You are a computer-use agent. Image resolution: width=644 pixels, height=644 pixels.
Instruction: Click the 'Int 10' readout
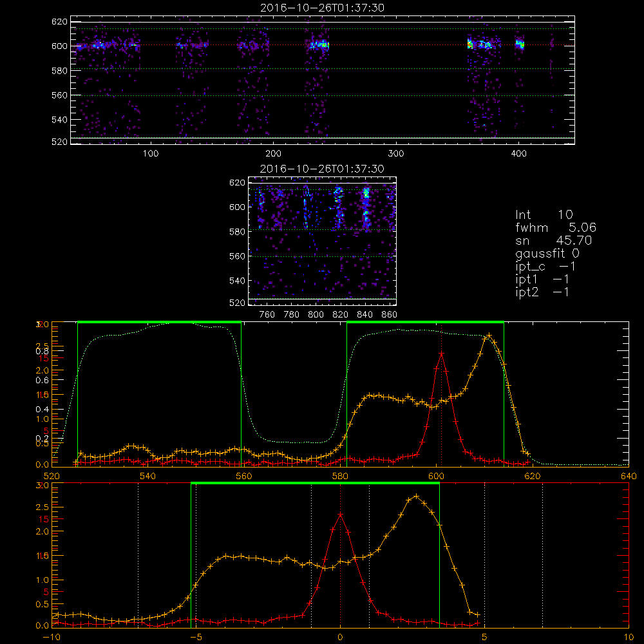(544, 214)
